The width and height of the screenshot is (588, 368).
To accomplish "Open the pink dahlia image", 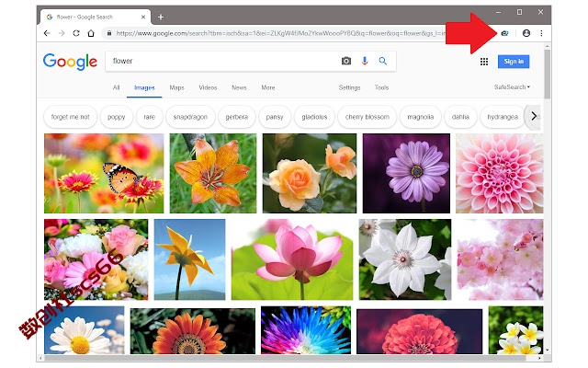I will pyautogui.click(x=499, y=173).
